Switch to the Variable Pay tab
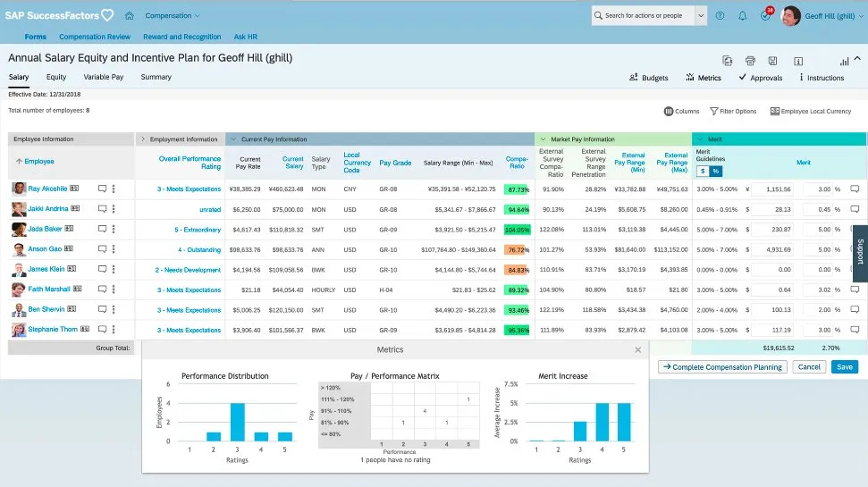868x487 pixels. point(104,78)
